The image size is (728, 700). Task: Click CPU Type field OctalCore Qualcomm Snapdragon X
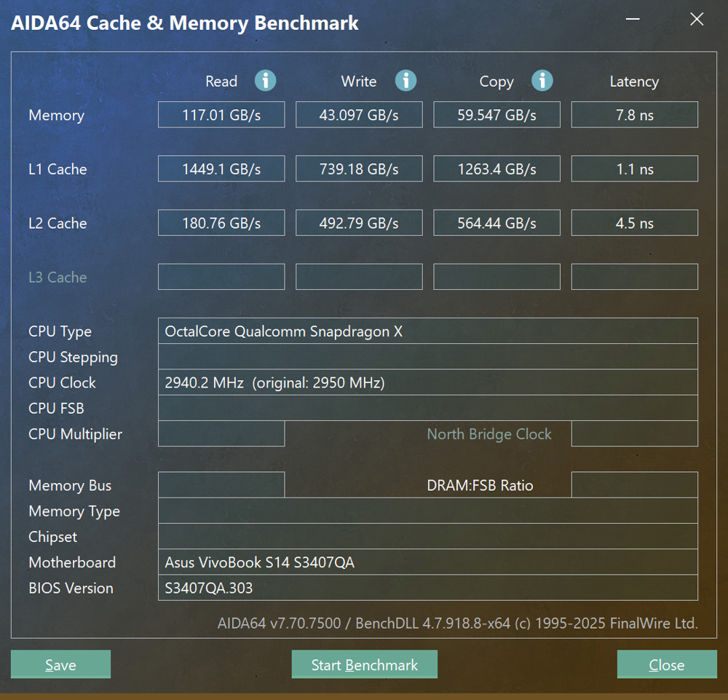pos(428,331)
